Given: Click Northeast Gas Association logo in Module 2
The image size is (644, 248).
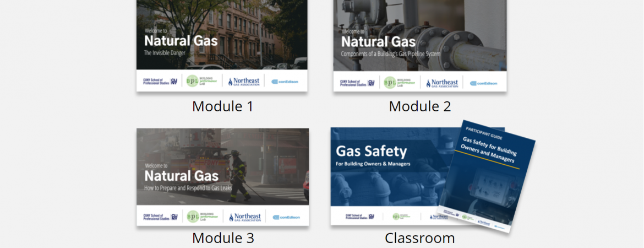Looking at the screenshot, I should (x=441, y=83).
